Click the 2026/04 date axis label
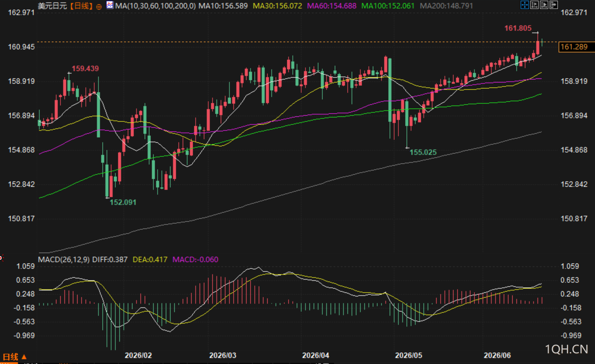This screenshot has width=595, height=364. point(315,355)
